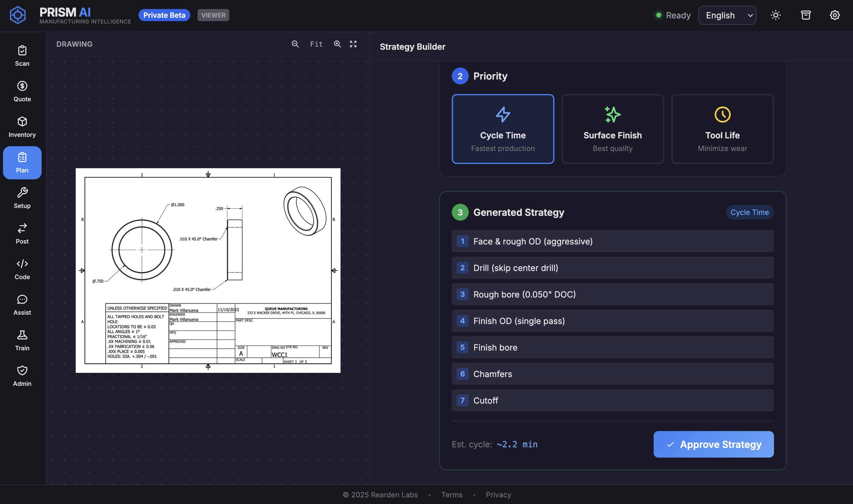Toggle the light/dark theme sun icon

tap(775, 15)
